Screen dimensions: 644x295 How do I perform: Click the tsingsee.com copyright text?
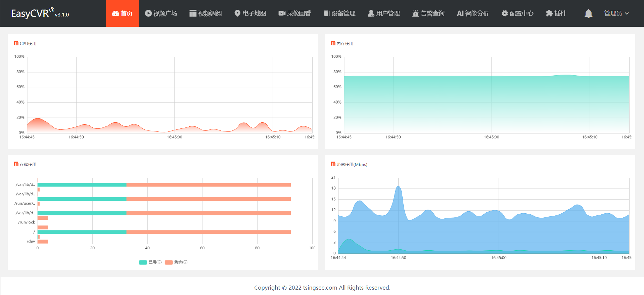(x=322, y=288)
